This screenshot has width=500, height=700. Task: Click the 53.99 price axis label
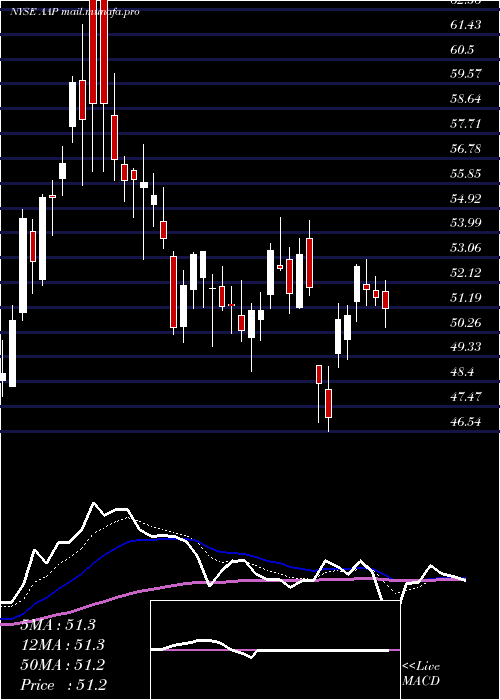pyautogui.click(x=466, y=223)
